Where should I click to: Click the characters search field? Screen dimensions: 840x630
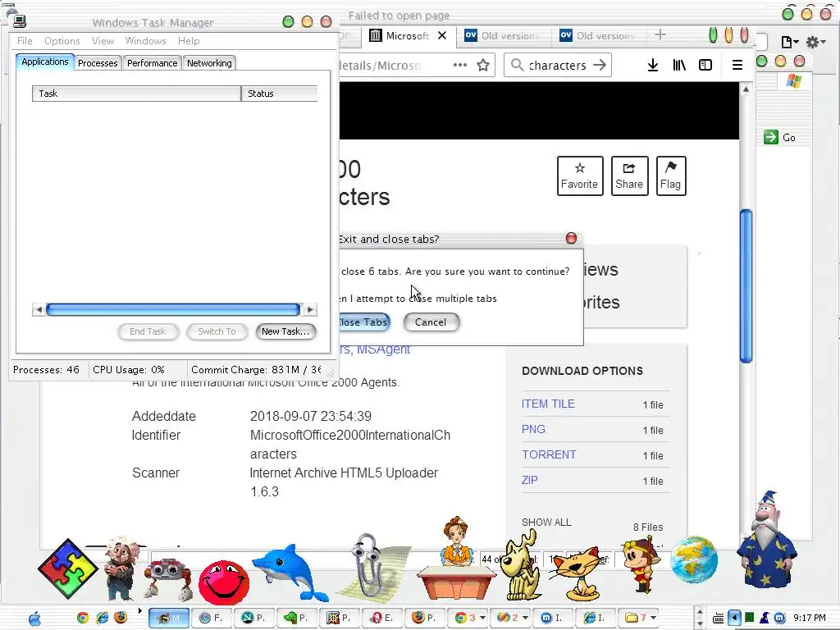557,66
